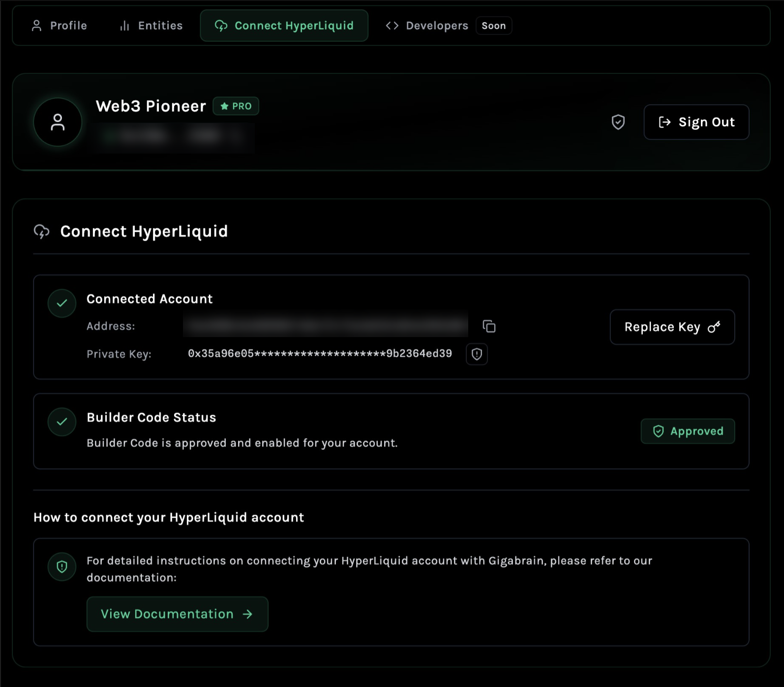The width and height of the screenshot is (784, 687).
Task: Click the blurred address field
Action: [326, 326]
